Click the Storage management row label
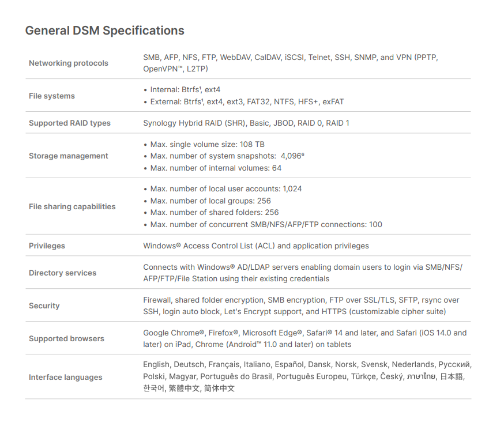 [69, 156]
